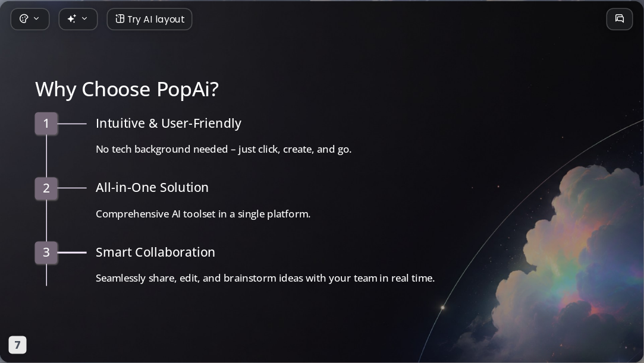The height and width of the screenshot is (363, 644).
Task: Click the Try AI layout button
Action: click(149, 19)
